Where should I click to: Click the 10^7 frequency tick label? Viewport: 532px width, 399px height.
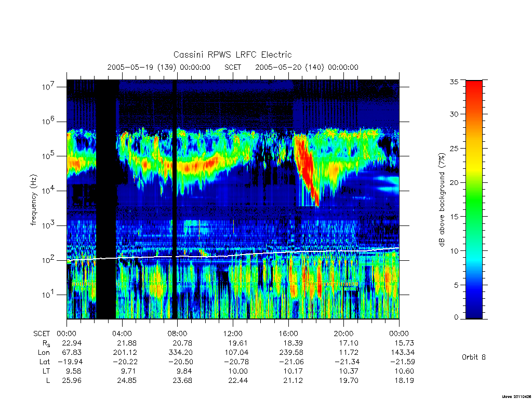point(48,87)
